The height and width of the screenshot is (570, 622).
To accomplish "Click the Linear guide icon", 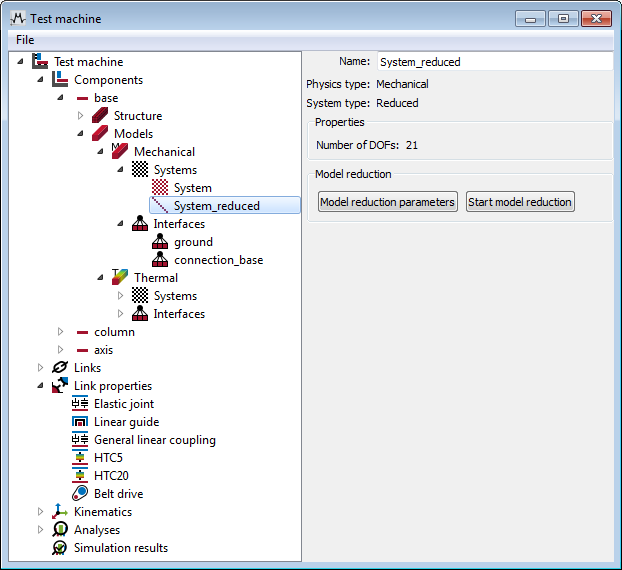I will (x=80, y=421).
